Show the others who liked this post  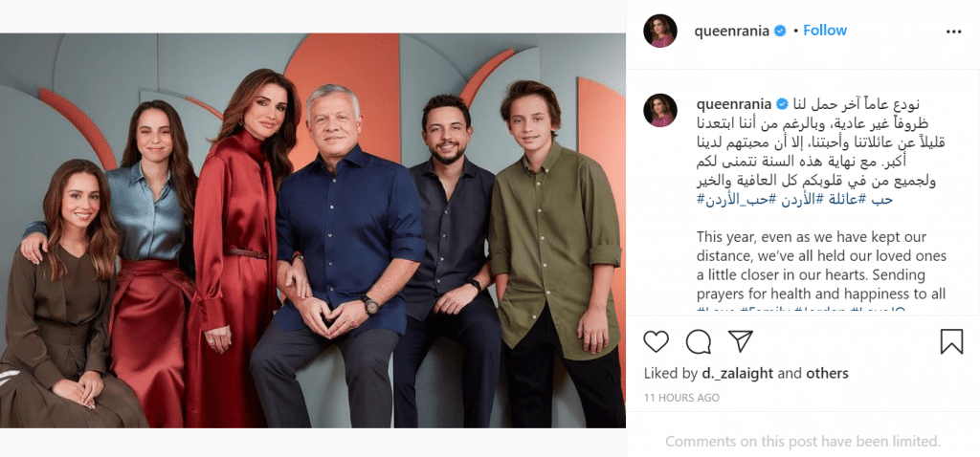pos(827,374)
